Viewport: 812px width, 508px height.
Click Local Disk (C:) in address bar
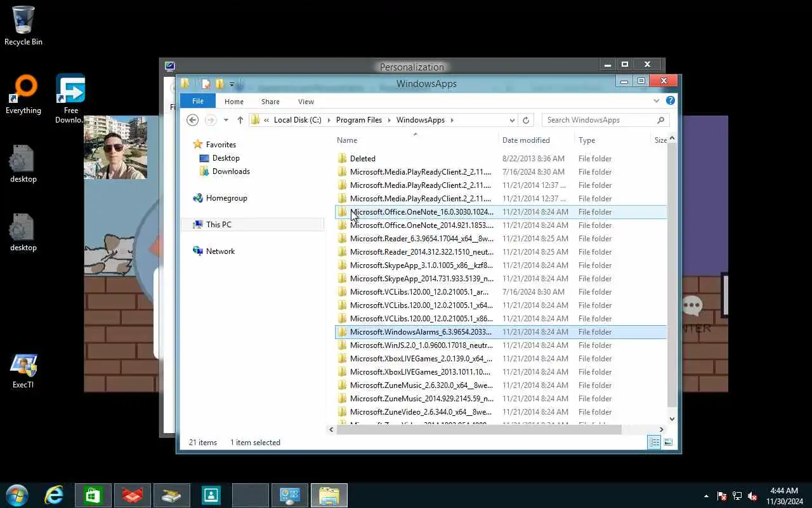[x=298, y=120]
